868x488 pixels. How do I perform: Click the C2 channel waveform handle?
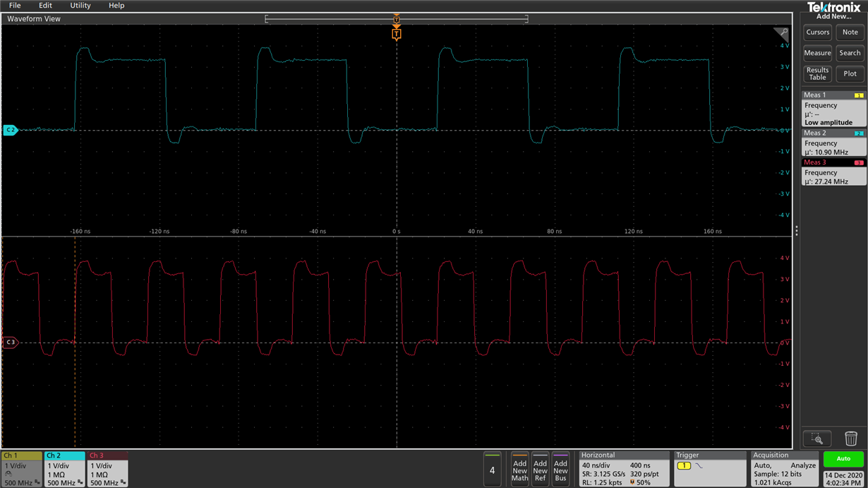pos(10,130)
